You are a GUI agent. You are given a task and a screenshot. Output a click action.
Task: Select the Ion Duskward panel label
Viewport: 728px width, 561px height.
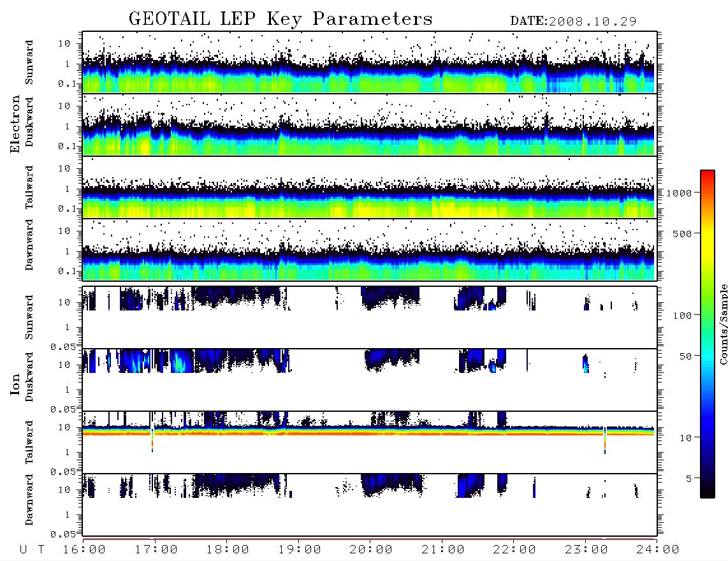[29, 377]
